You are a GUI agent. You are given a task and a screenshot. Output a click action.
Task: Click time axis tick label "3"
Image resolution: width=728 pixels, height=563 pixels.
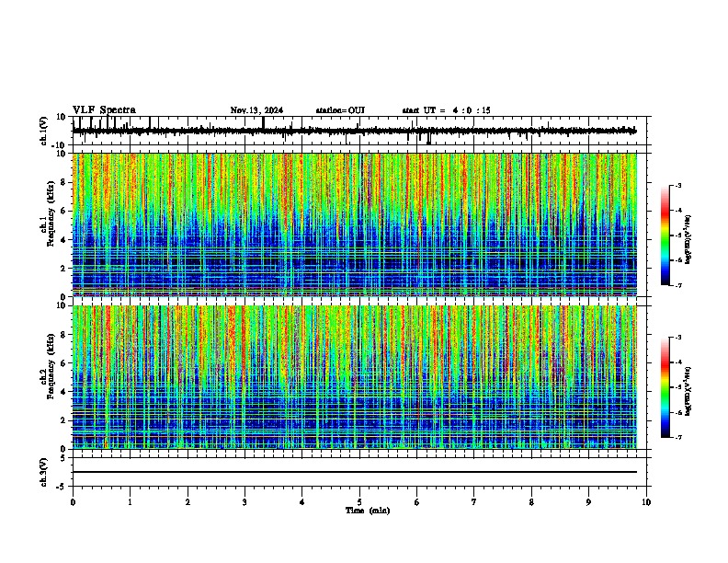pos(245,502)
